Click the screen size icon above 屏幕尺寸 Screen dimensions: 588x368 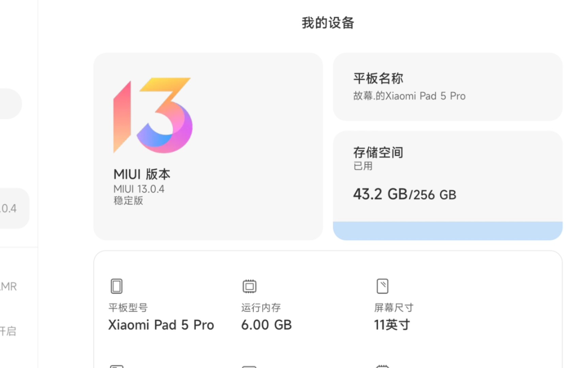382,286
